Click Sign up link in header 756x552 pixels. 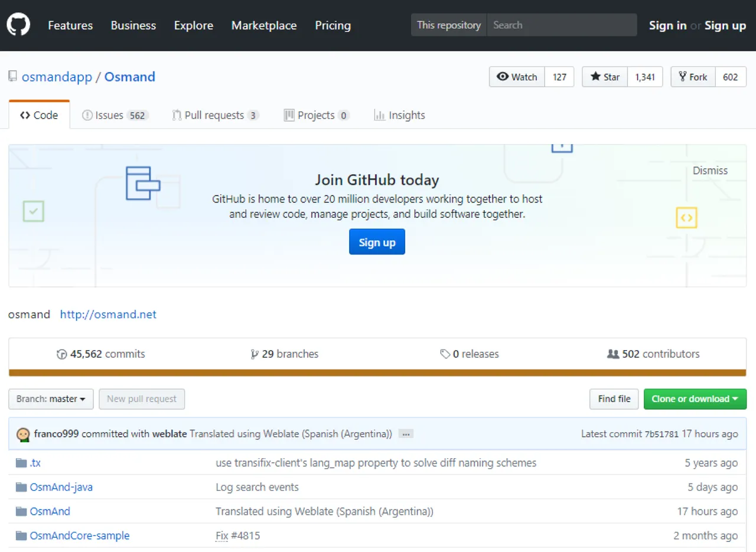tap(725, 25)
